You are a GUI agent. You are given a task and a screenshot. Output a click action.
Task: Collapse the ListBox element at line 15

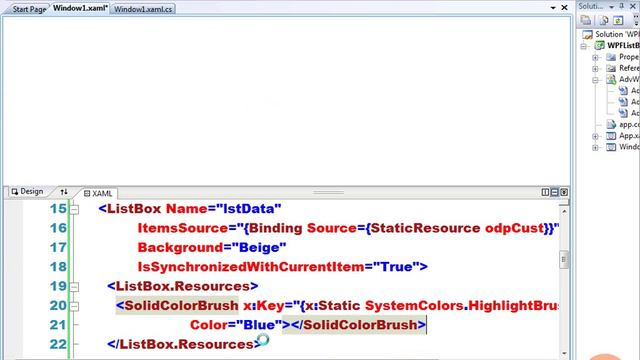pyautogui.click(x=74, y=209)
